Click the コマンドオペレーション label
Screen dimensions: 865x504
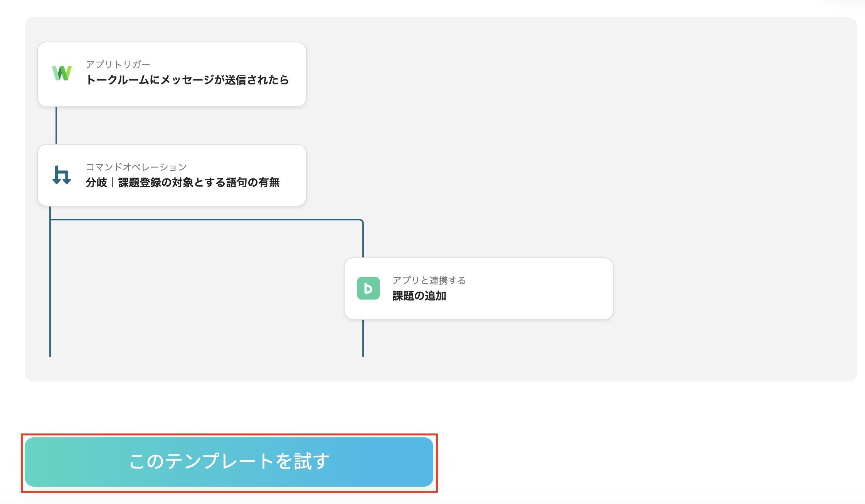[x=136, y=167]
